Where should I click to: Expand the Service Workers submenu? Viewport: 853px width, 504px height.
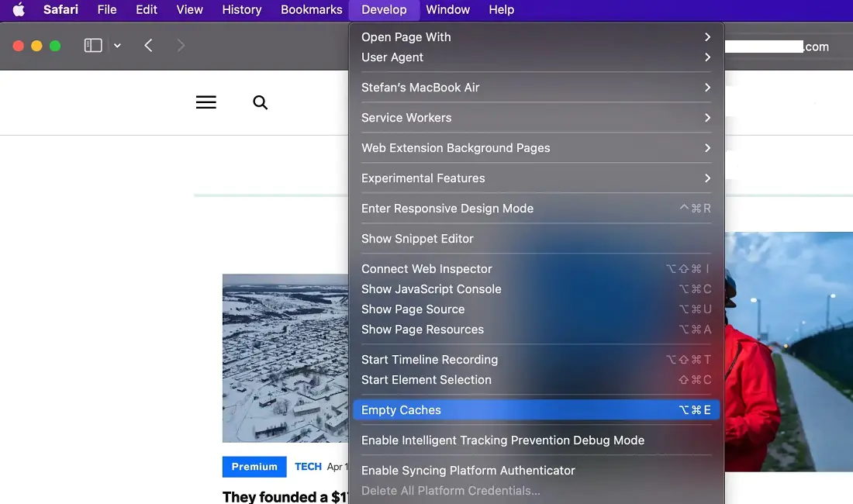(x=536, y=118)
